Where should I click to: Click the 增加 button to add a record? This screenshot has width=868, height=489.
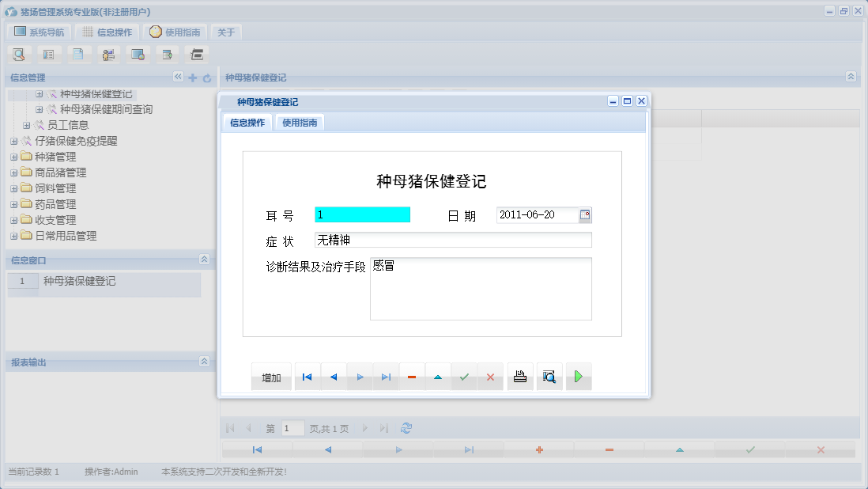[271, 377]
